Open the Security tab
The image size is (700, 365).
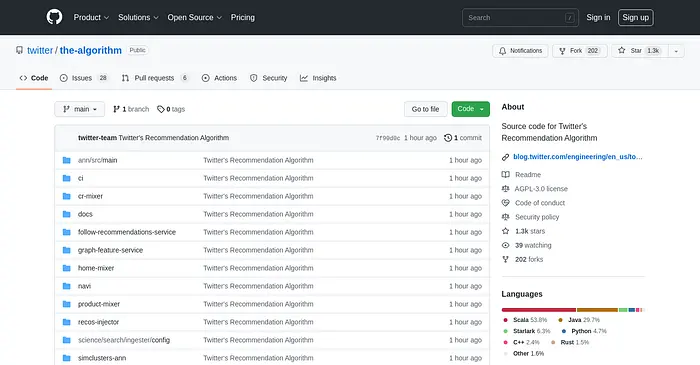[268, 78]
